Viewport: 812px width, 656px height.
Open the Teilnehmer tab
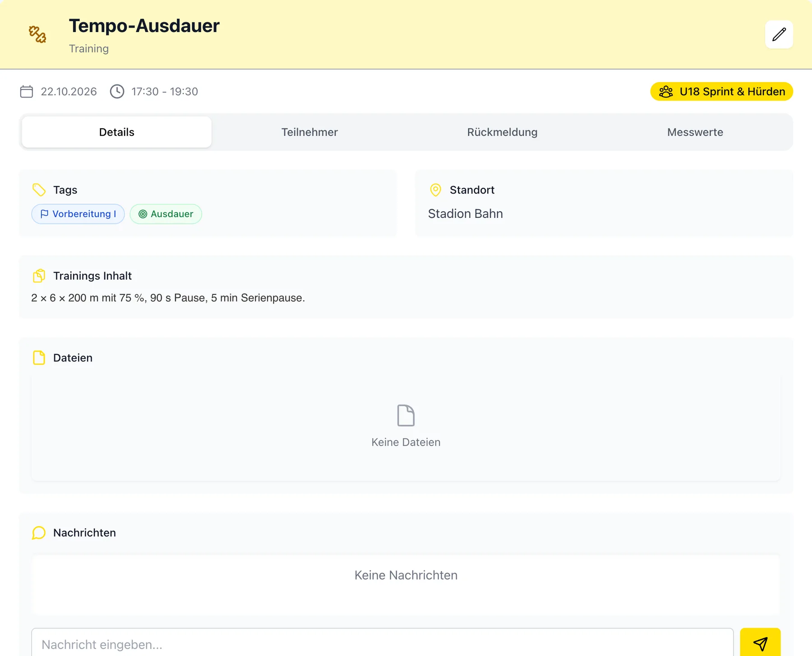pos(309,132)
